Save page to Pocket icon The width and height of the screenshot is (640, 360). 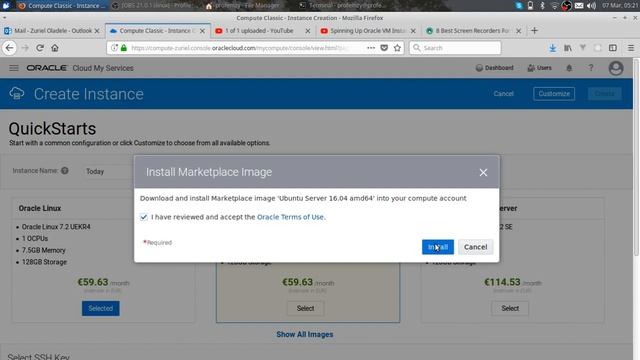tap(384, 48)
